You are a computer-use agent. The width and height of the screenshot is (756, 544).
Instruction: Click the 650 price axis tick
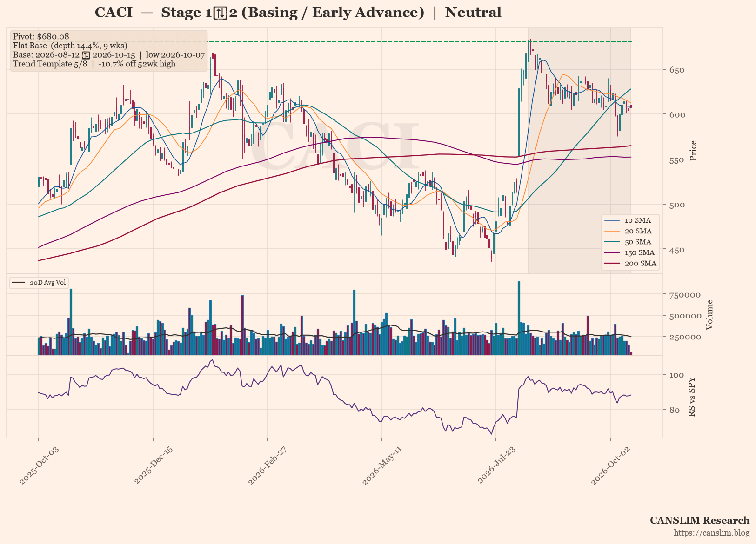(x=676, y=70)
